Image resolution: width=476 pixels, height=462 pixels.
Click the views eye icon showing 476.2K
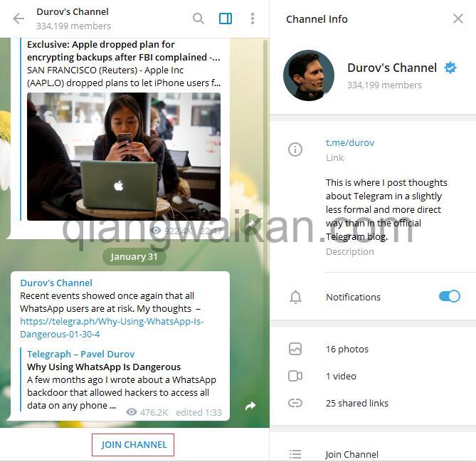(x=131, y=412)
